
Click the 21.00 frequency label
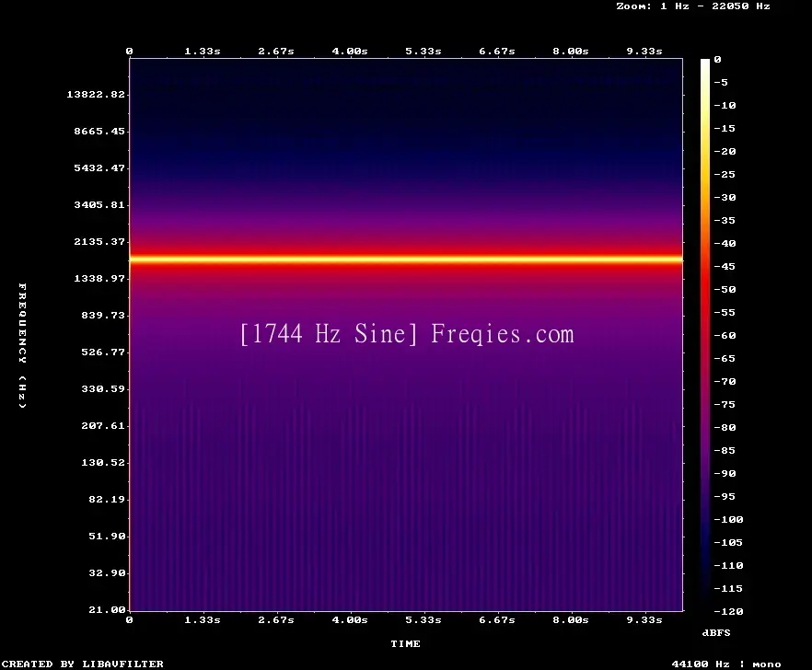(x=107, y=609)
